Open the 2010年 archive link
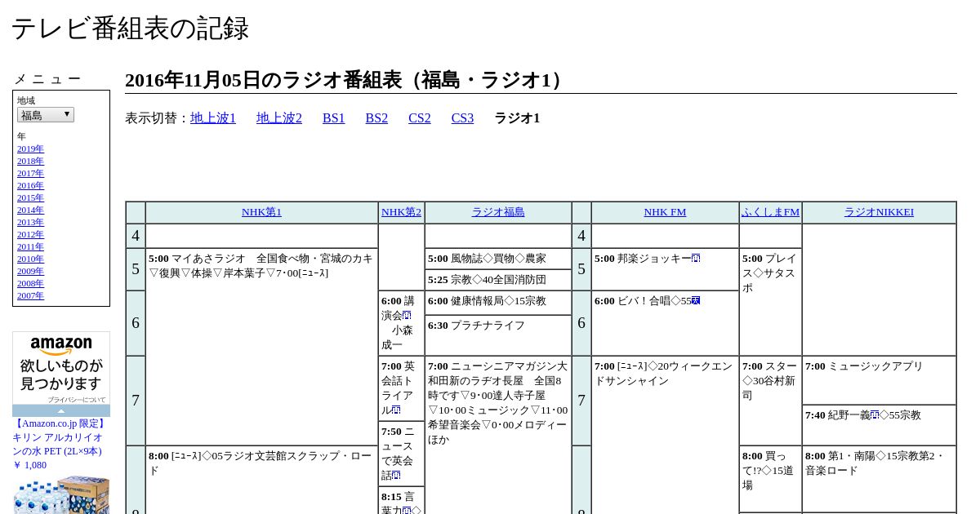 pos(30,259)
